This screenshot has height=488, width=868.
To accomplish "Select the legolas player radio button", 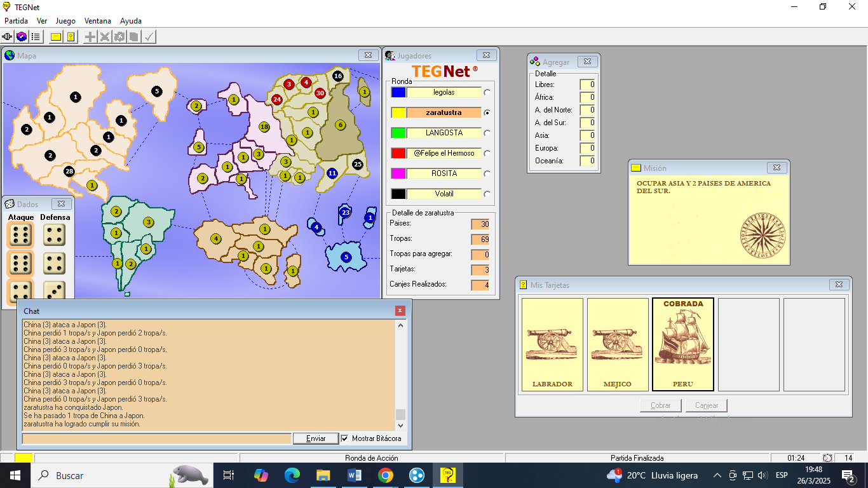I will [x=487, y=92].
